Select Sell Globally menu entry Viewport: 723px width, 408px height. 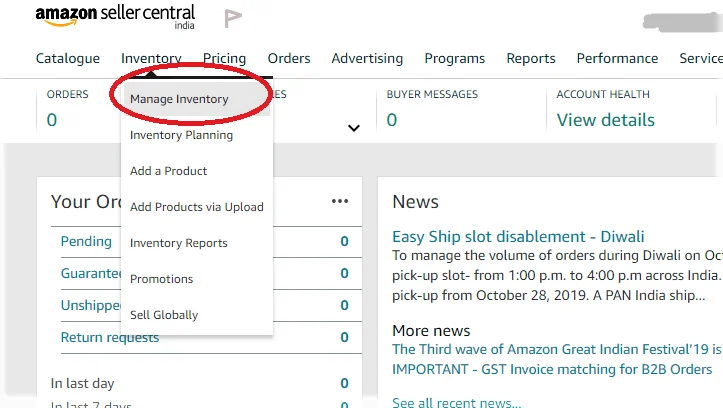point(164,315)
